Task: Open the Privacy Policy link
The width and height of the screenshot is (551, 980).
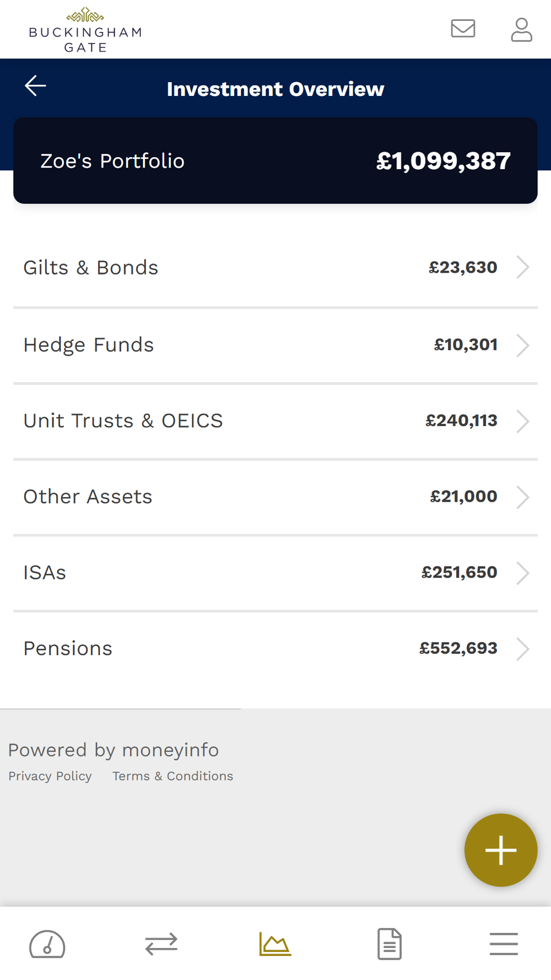Action: click(50, 776)
